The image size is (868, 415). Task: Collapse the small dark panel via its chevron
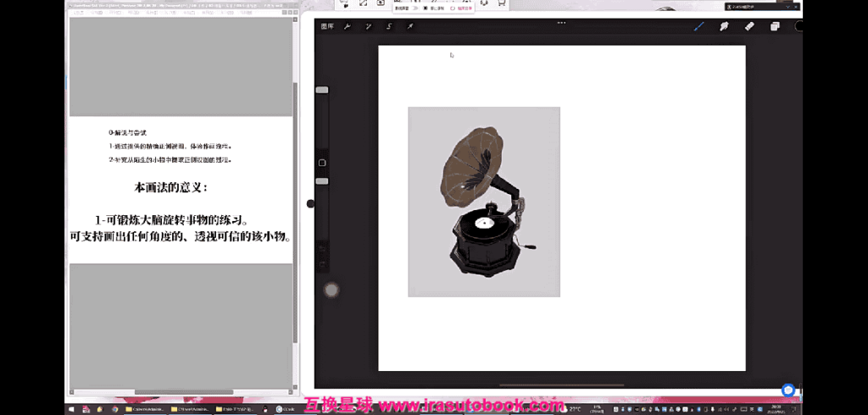(787, 7)
